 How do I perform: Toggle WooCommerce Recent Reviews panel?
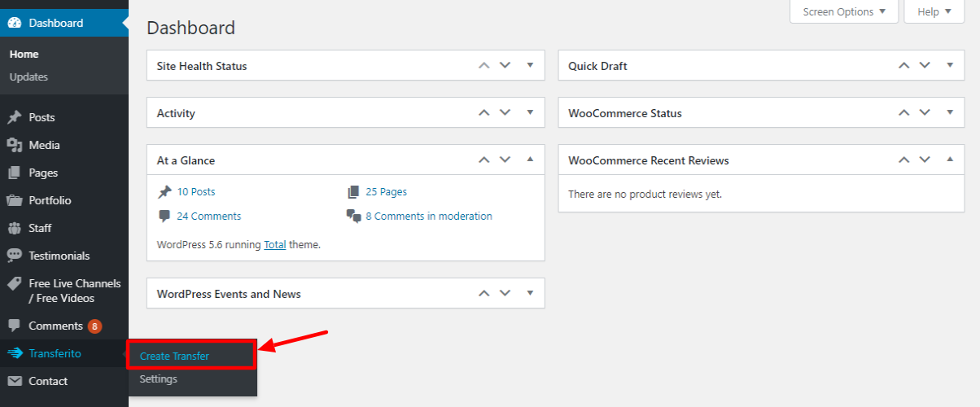(x=950, y=160)
